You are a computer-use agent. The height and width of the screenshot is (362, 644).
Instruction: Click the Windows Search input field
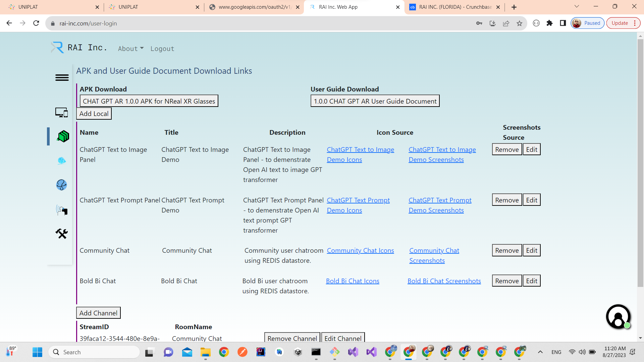coord(94,352)
